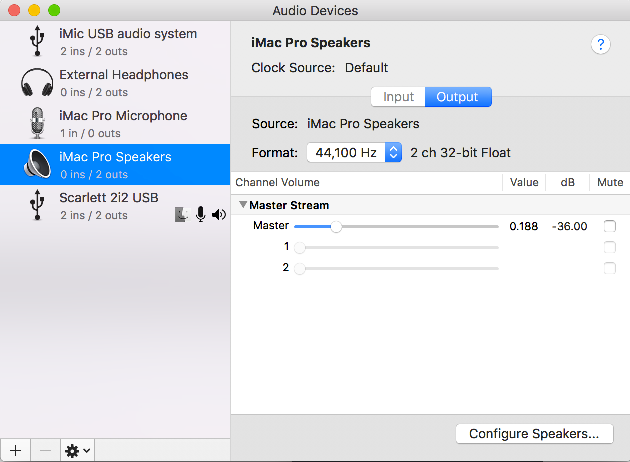Screen dimensions: 630x462
Task: Toggle the channel 1 mute checkbox
Action: point(610,247)
